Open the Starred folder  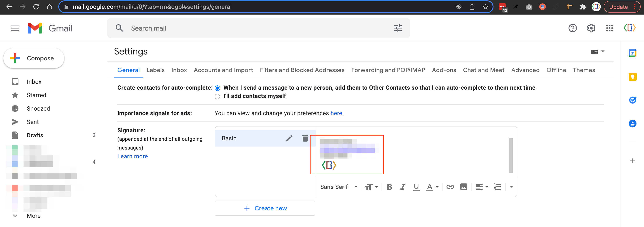click(x=36, y=95)
